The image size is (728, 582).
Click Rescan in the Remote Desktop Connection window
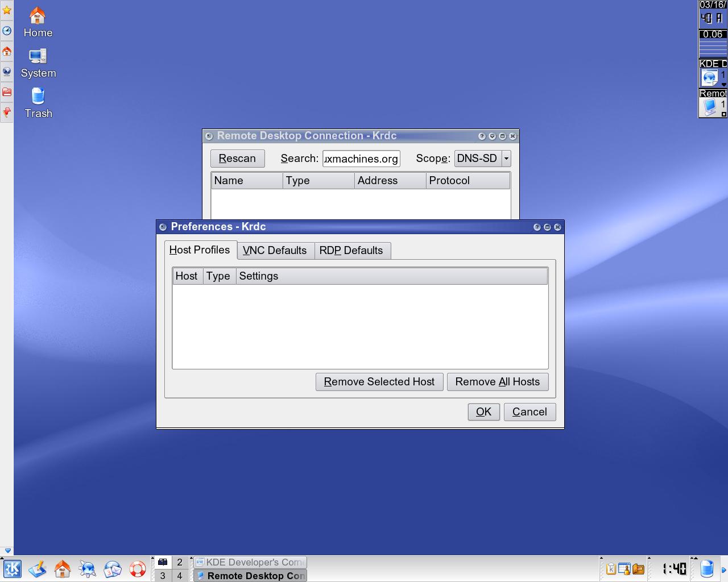point(238,159)
